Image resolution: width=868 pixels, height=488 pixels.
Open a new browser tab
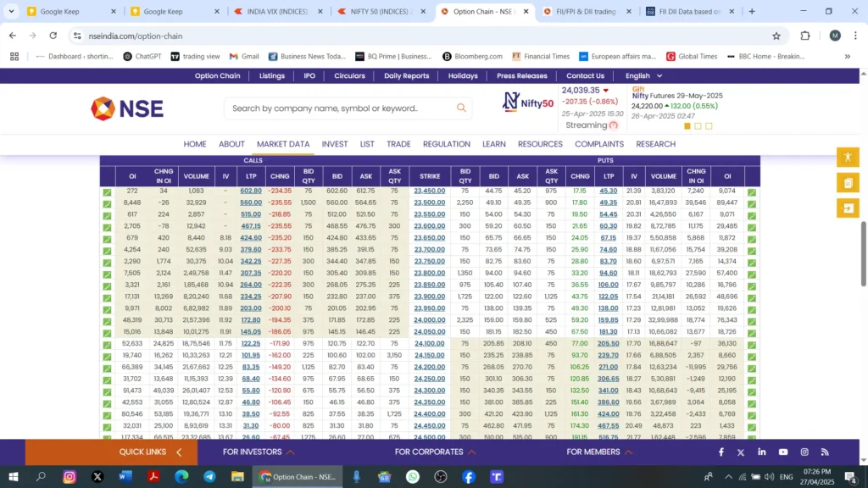tap(752, 11)
